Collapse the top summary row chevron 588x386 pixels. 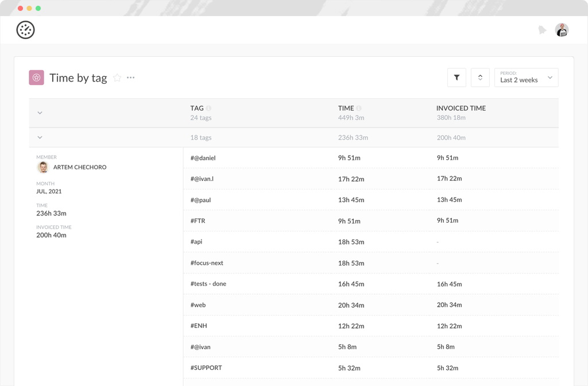point(40,113)
